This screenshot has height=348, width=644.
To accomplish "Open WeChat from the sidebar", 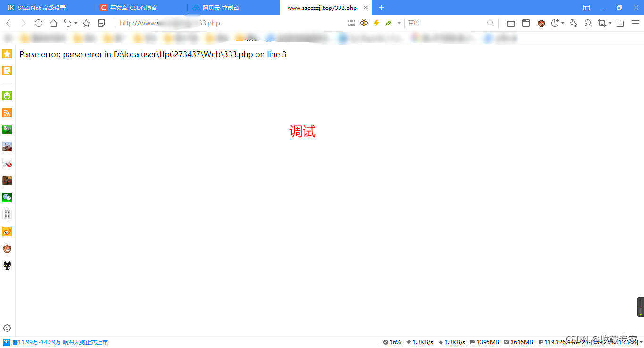I will pos(7,198).
